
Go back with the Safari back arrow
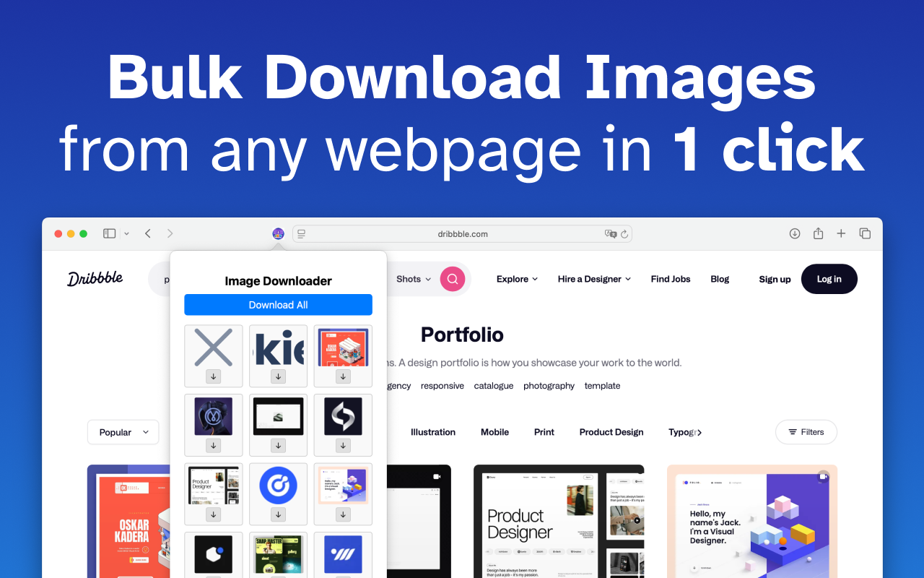(x=148, y=233)
